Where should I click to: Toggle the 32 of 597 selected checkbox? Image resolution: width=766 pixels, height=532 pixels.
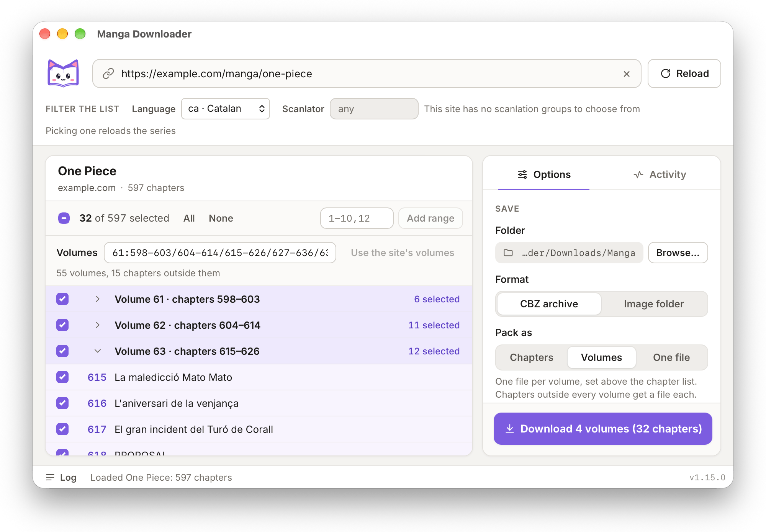coord(64,218)
